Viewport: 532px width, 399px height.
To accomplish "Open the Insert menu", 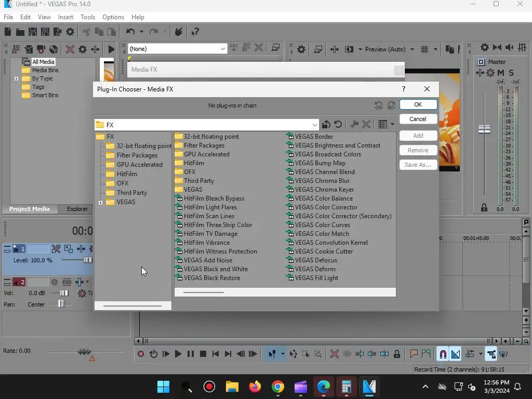I will (x=65, y=17).
